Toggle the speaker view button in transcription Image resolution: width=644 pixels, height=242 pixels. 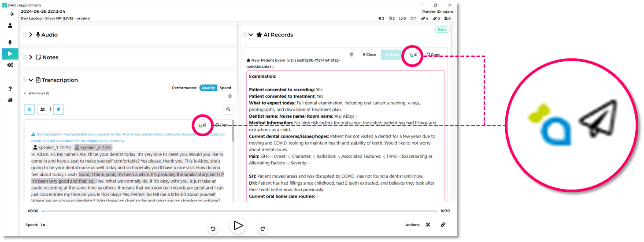(43, 109)
